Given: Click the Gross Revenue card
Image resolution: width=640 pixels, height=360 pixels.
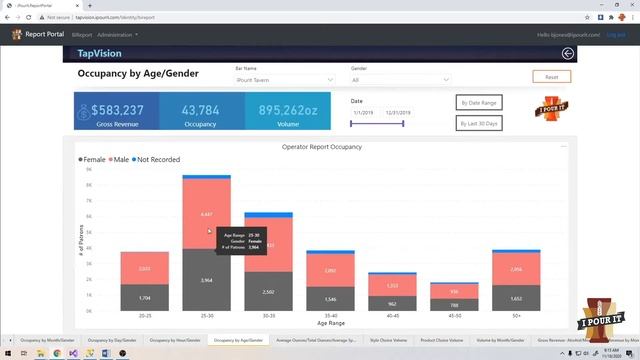Looking at the screenshot, I should [117, 111].
